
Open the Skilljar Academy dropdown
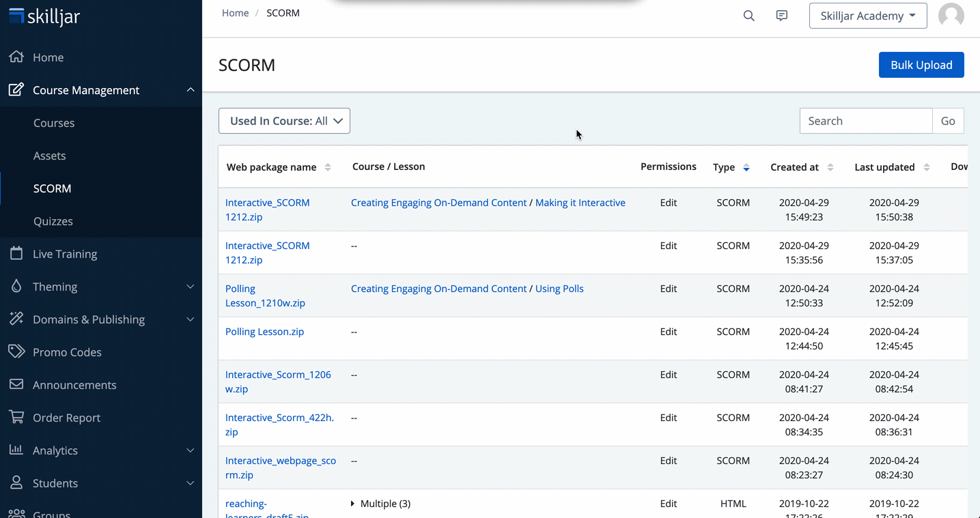pos(868,16)
